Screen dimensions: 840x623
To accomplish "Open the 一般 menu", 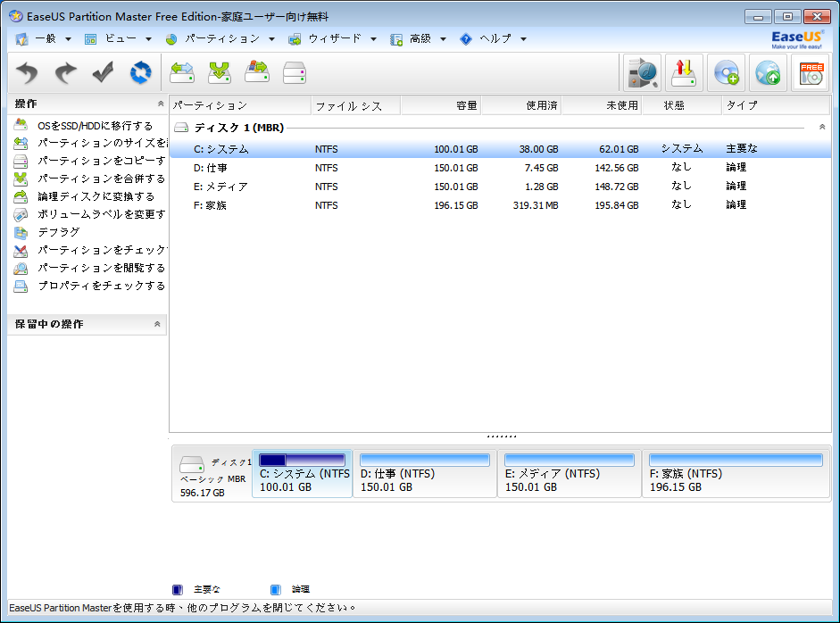I will pyautogui.click(x=46, y=38).
